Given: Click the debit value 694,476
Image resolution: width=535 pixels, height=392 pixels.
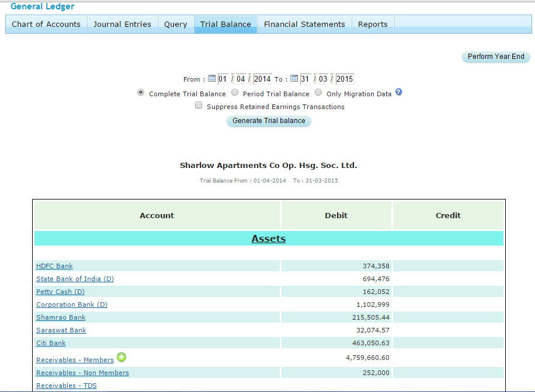Looking at the screenshot, I should pyautogui.click(x=376, y=279).
